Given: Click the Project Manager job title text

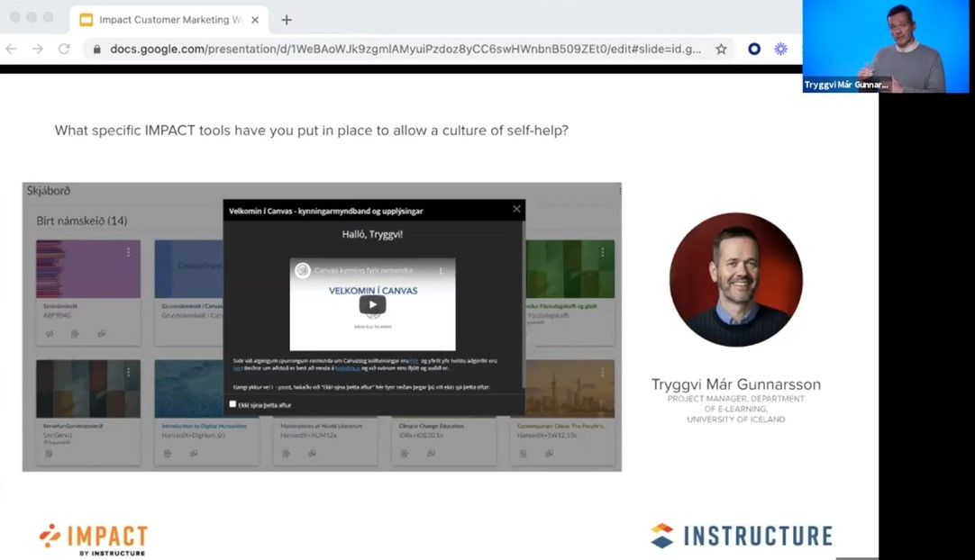Looking at the screenshot, I should (x=736, y=409).
